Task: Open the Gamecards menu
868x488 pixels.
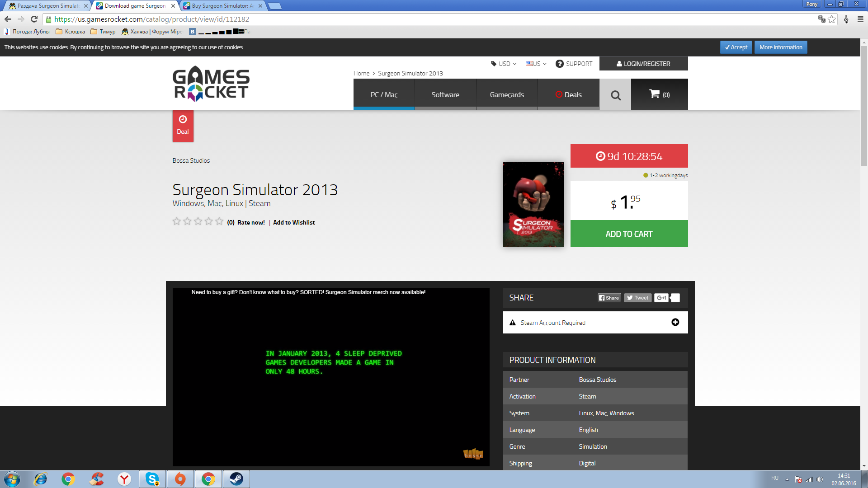Action: [x=507, y=94]
